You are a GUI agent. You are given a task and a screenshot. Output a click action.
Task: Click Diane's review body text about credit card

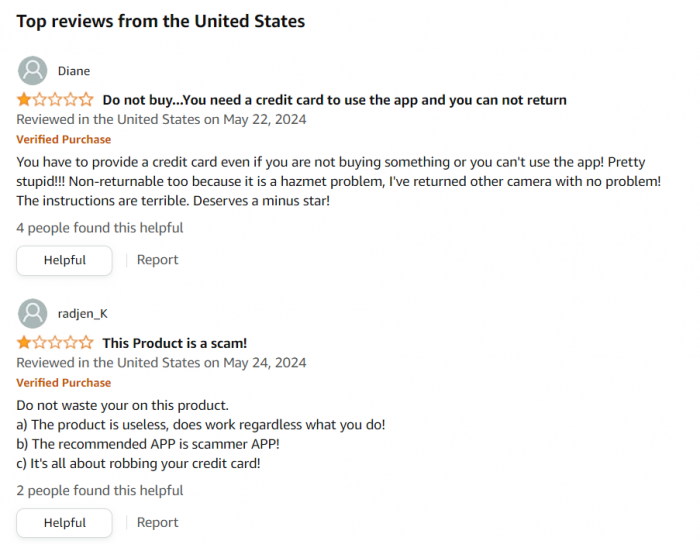(339, 181)
